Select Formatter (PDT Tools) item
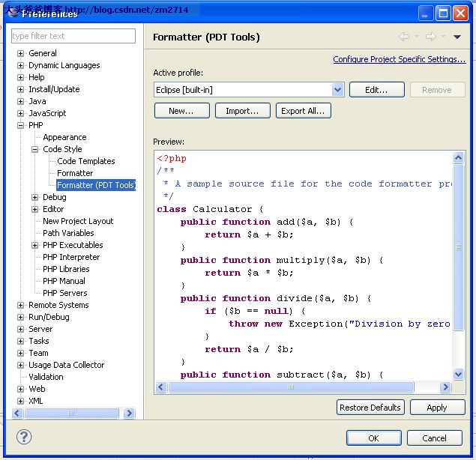The width and height of the screenshot is (476, 460). [x=96, y=185]
